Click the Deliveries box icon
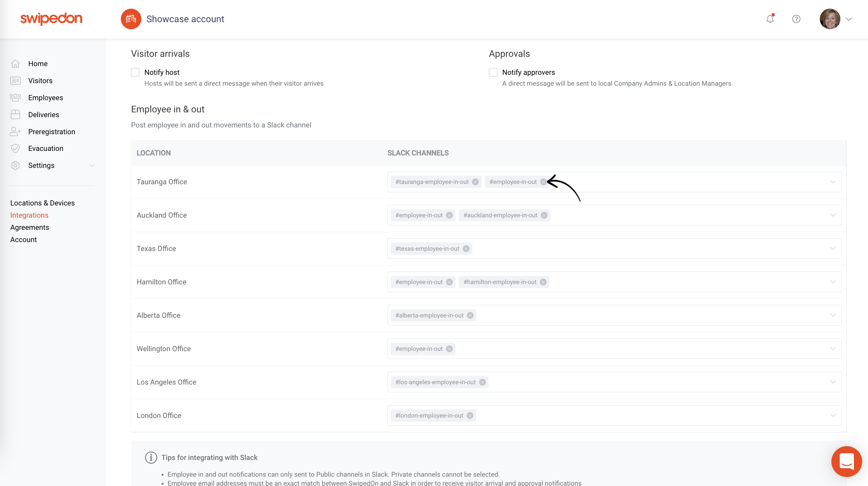This screenshot has height=486, width=868. 15,115
